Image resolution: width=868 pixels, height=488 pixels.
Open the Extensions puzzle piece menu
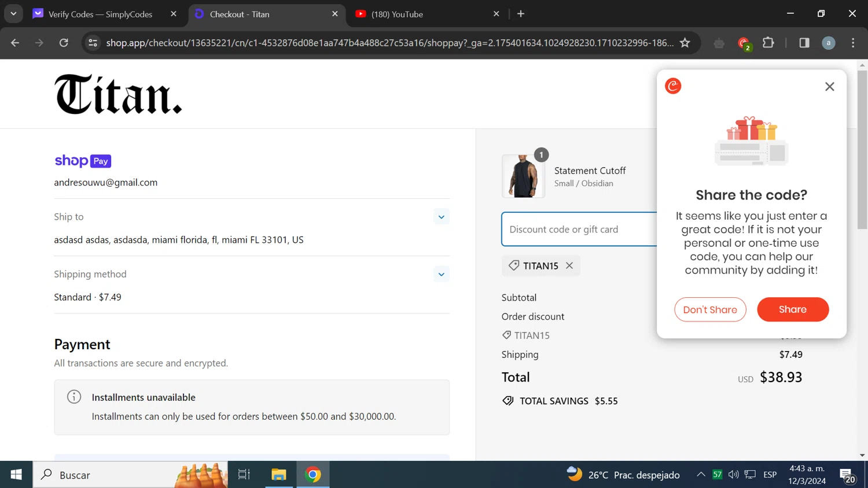point(768,43)
